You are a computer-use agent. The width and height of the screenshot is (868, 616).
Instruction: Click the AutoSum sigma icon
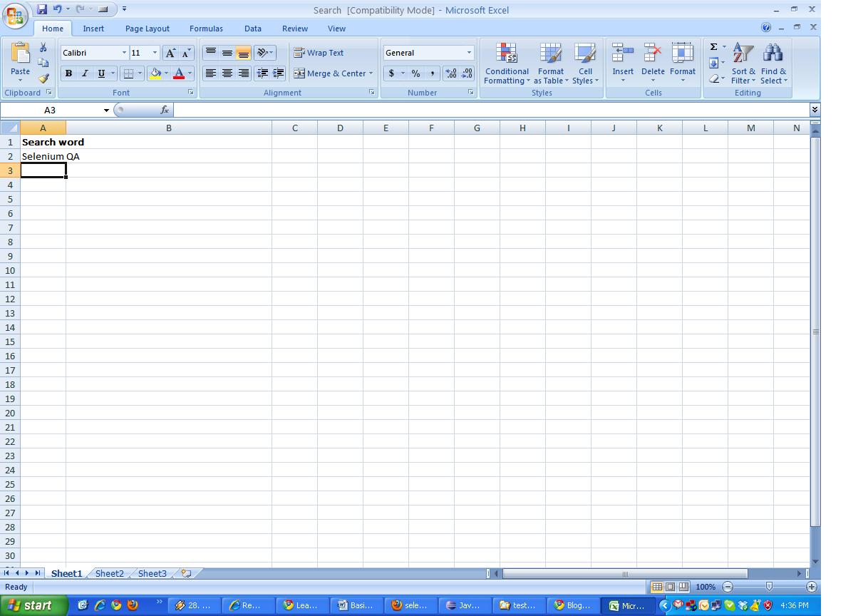(713, 47)
